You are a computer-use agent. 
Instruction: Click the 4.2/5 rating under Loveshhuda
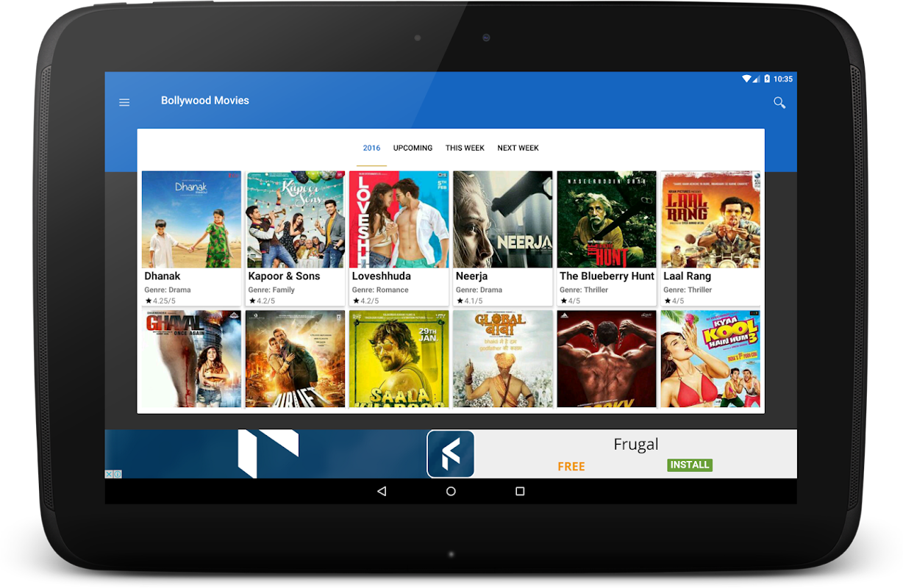pos(365,301)
